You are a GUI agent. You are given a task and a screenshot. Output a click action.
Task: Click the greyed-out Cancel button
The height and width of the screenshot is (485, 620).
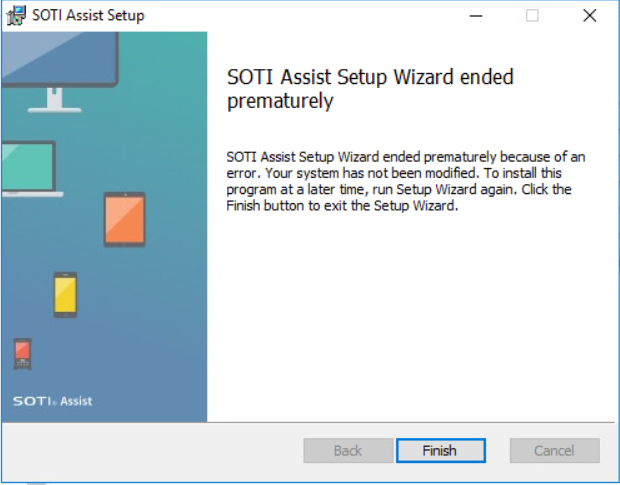[554, 450]
